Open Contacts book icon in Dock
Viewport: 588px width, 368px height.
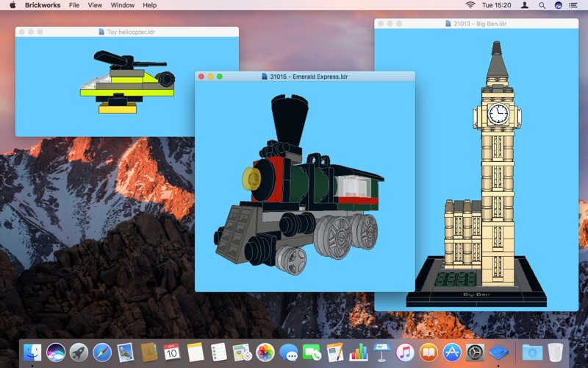tap(149, 353)
